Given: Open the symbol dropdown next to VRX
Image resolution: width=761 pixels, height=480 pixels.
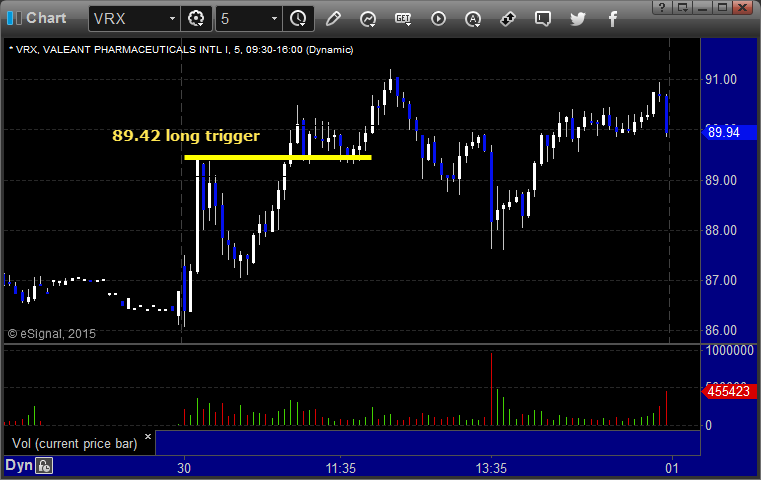Looking at the screenshot, I should (x=172, y=19).
